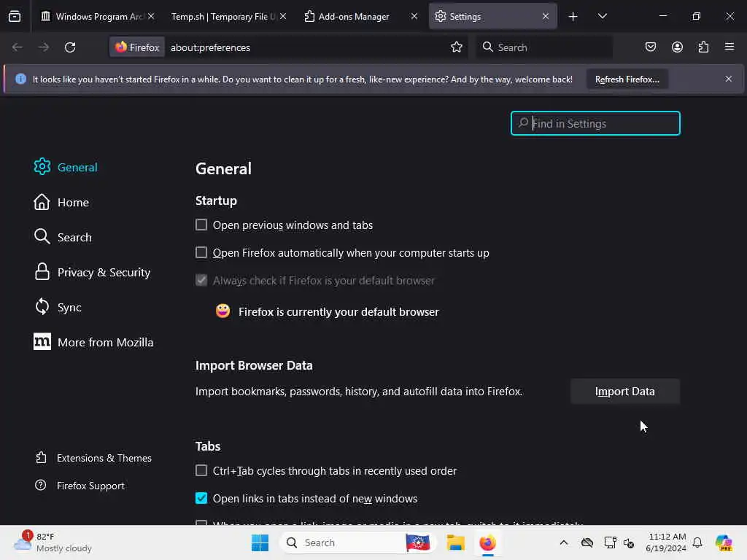
Task: Open the Extensions puzzle icon in toolbar
Action: (x=703, y=47)
